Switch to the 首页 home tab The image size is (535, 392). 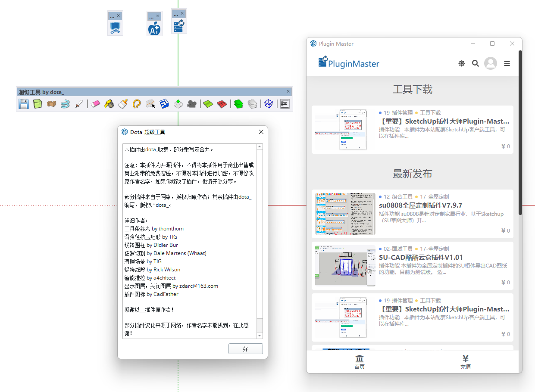(360, 361)
